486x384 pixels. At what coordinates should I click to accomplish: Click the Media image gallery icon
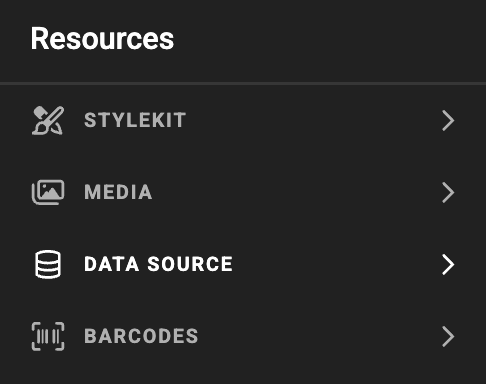(48, 192)
